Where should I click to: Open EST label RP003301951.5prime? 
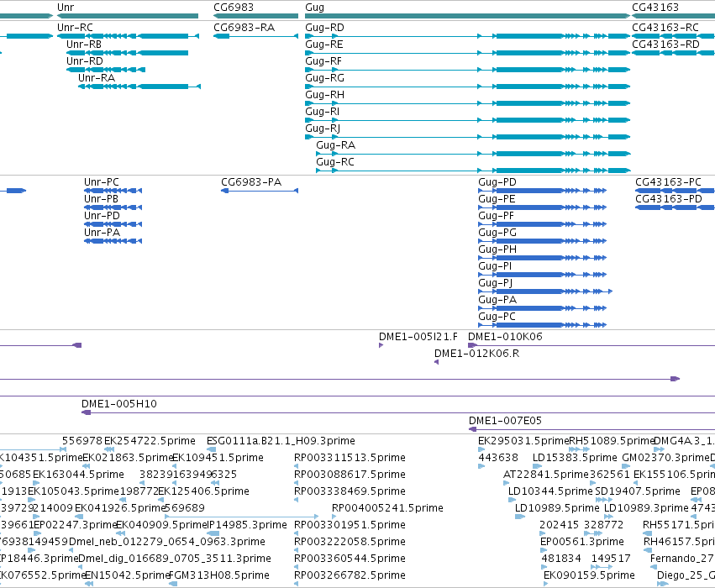(x=350, y=526)
